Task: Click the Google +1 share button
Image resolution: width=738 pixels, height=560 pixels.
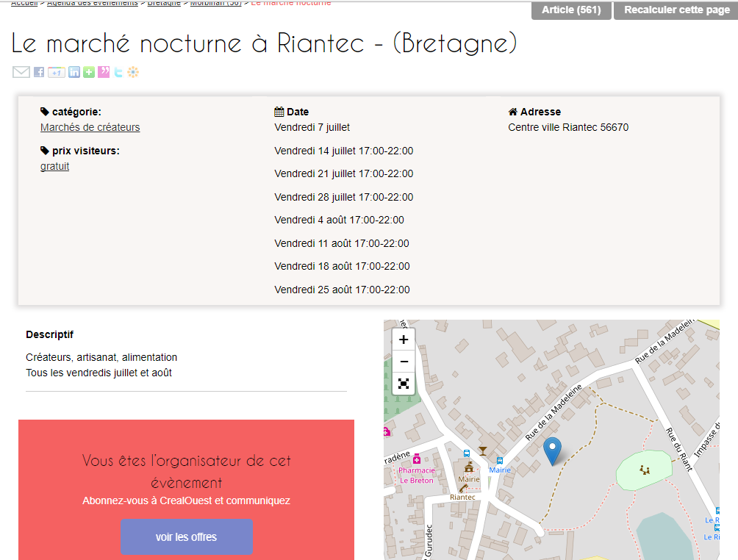Action: (x=57, y=72)
